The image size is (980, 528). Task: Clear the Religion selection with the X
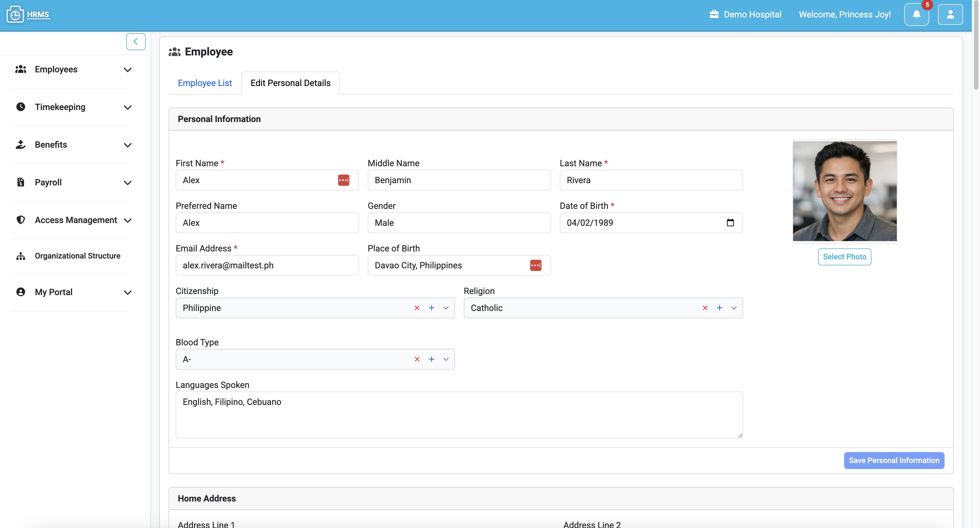[705, 308]
